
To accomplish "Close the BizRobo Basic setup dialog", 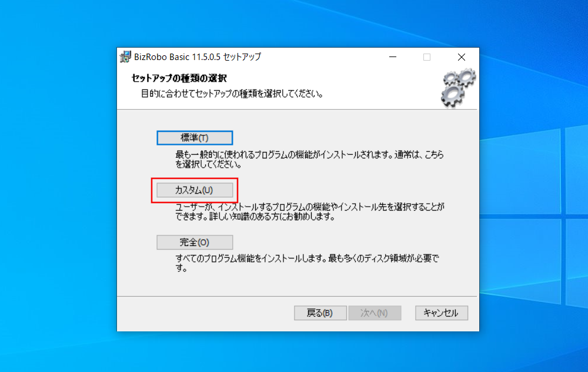I will 461,57.
